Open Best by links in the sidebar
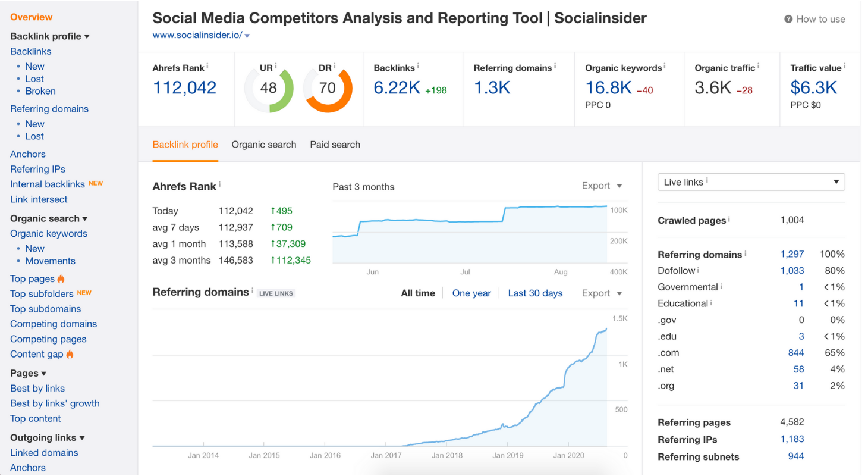868x476 pixels. [37, 388]
